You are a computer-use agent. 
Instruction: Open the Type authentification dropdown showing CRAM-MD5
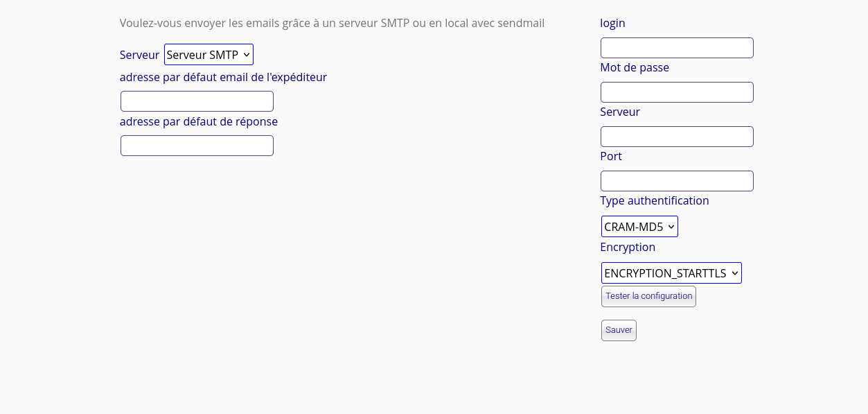click(x=639, y=226)
